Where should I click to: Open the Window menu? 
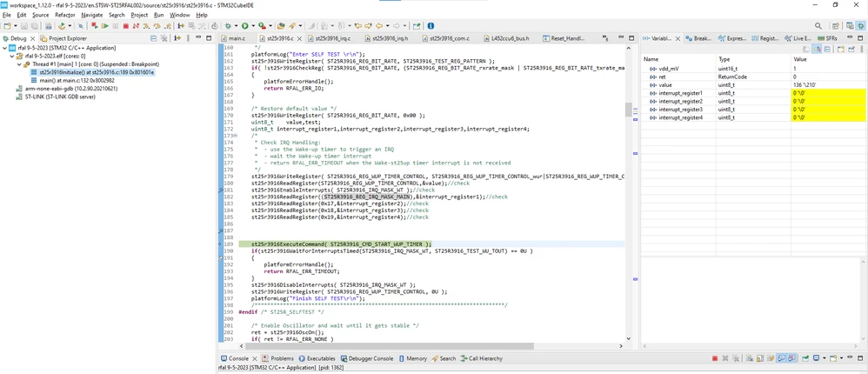click(x=179, y=15)
